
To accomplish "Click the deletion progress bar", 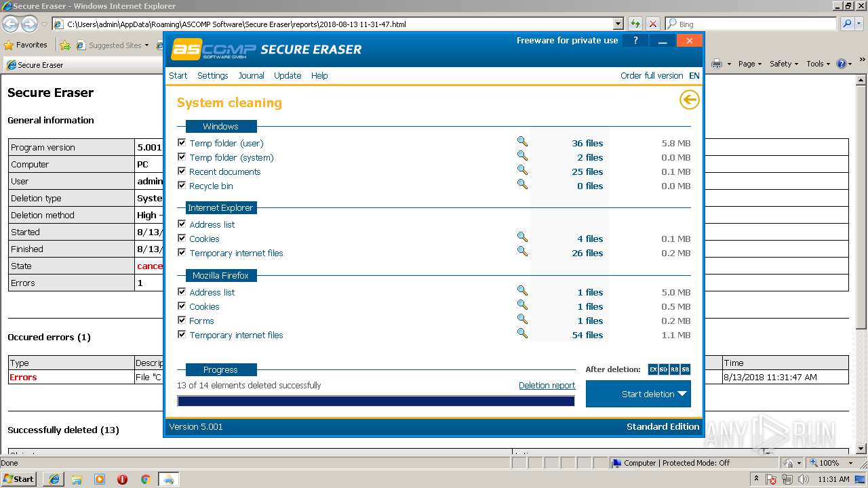I will pos(376,401).
